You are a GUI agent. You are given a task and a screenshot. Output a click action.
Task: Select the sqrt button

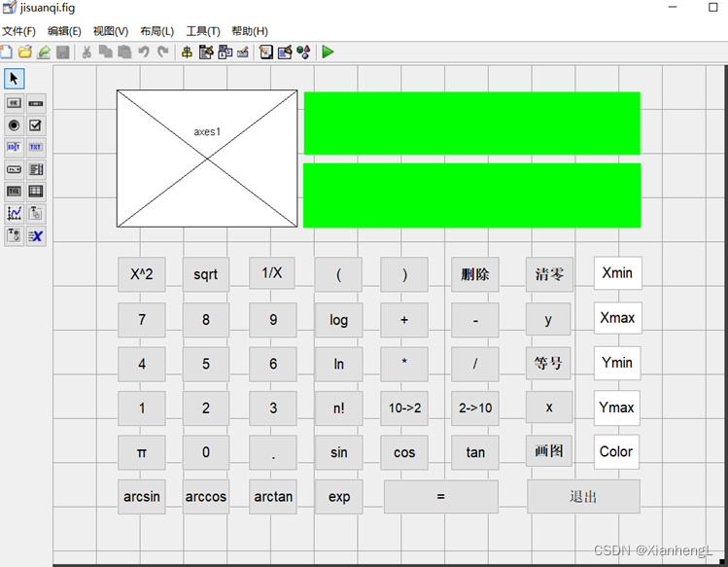point(206,274)
